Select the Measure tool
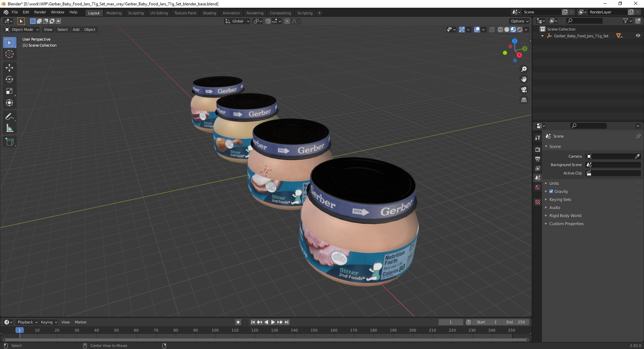The width and height of the screenshot is (644, 349). click(9, 128)
